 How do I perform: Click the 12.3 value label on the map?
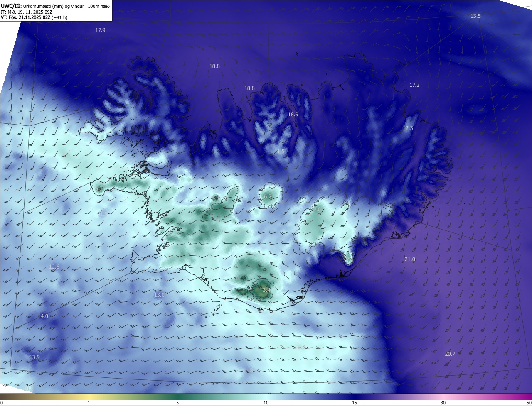pyautogui.click(x=408, y=128)
